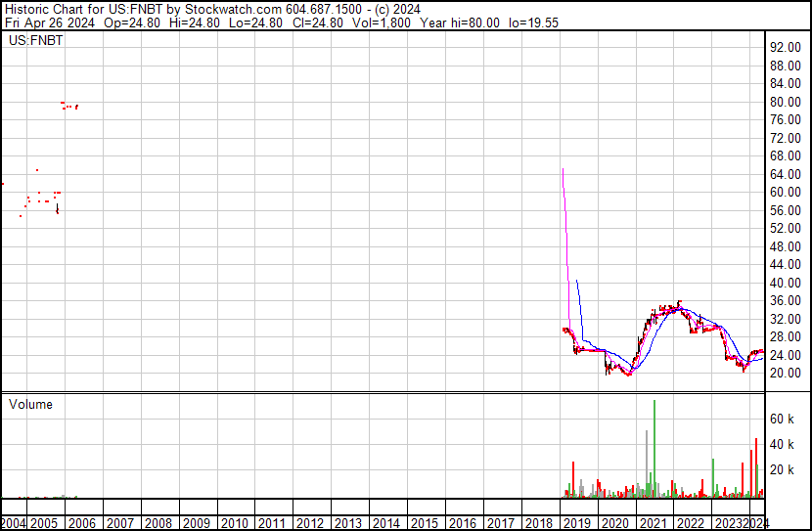This screenshot has width=812, height=531.
Task: Click the 60.00 price axis label
Action: tap(786, 192)
